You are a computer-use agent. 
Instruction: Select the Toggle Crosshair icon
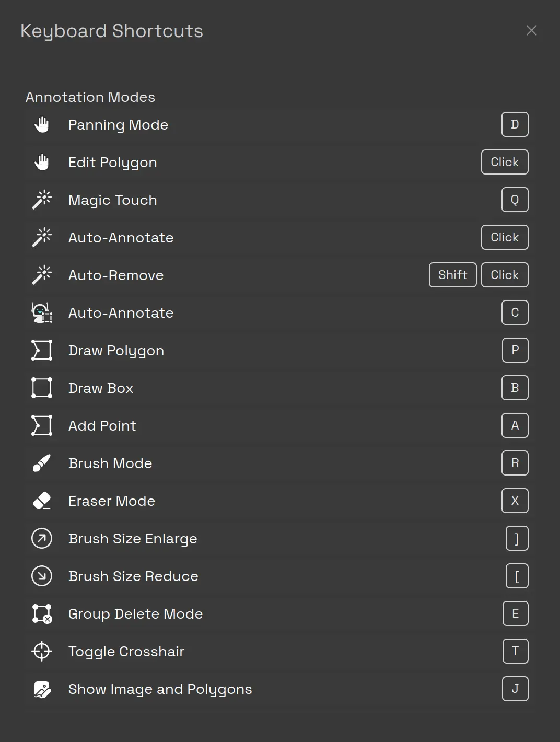coord(42,651)
